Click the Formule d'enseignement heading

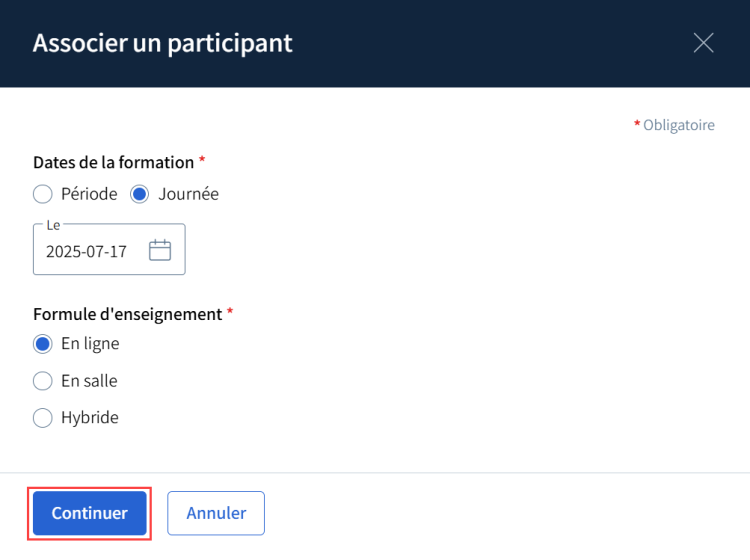128,314
